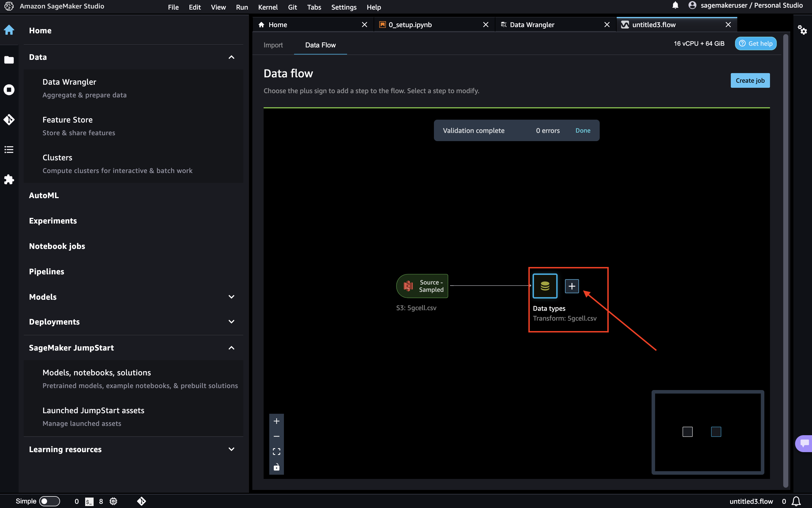This screenshot has height=508, width=812.
Task: Open the Git menu
Action: pos(292,7)
